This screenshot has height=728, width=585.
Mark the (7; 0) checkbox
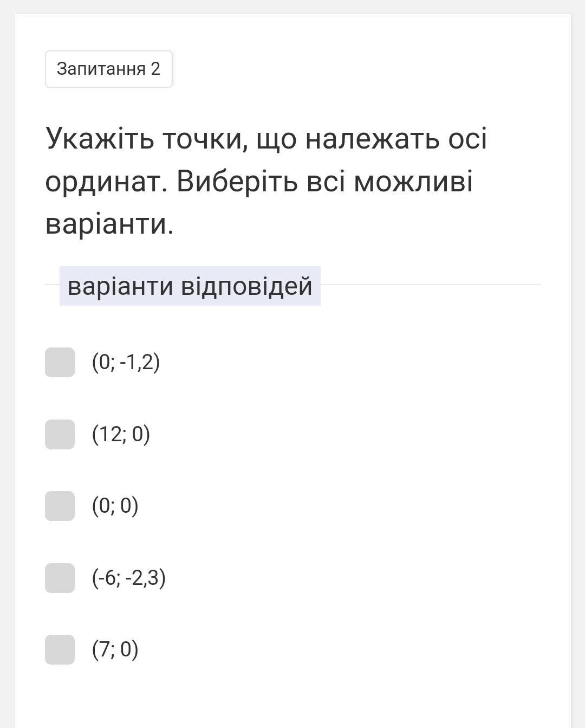60,649
